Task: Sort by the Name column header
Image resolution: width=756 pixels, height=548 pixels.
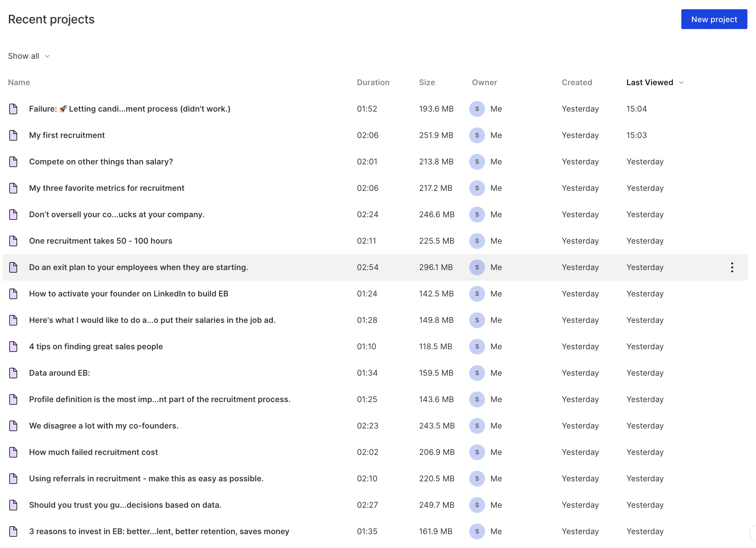Action: coord(19,83)
